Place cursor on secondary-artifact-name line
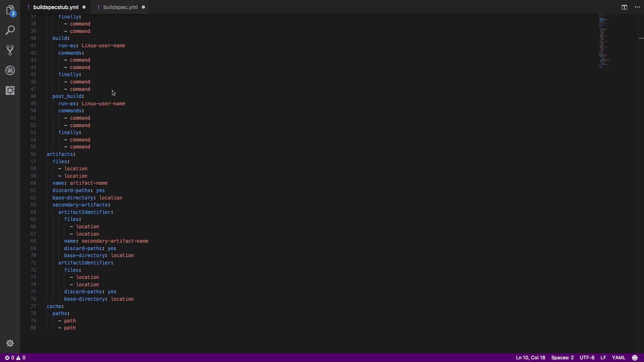 [x=106, y=241]
